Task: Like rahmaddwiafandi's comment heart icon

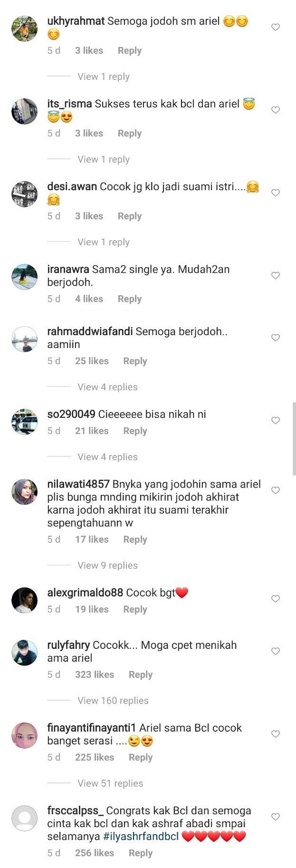Action: (275, 338)
